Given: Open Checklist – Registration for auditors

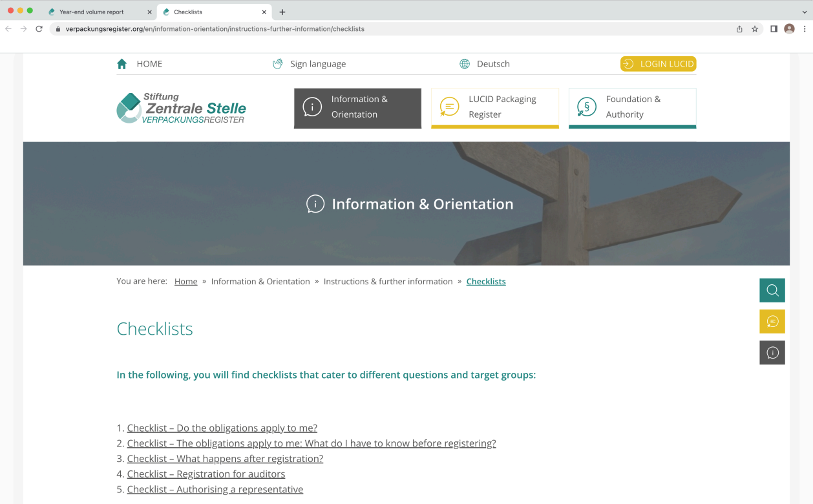Looking at the screenshot, I should tap(206, 474).
